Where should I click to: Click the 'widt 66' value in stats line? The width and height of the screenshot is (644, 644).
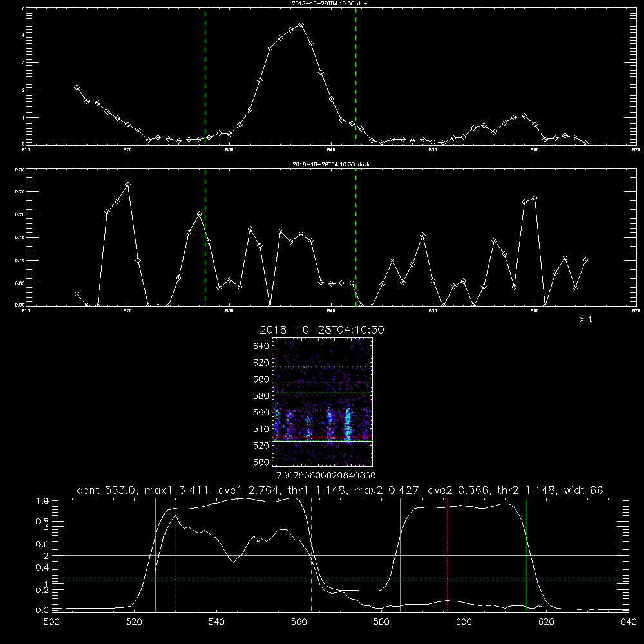[x=583, y=490]
